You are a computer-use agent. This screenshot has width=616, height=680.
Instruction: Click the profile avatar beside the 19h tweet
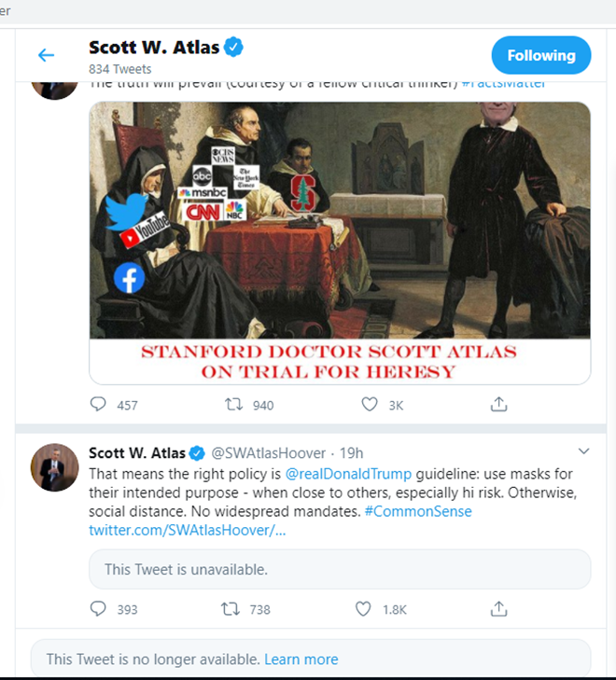[x=55, y=467]
